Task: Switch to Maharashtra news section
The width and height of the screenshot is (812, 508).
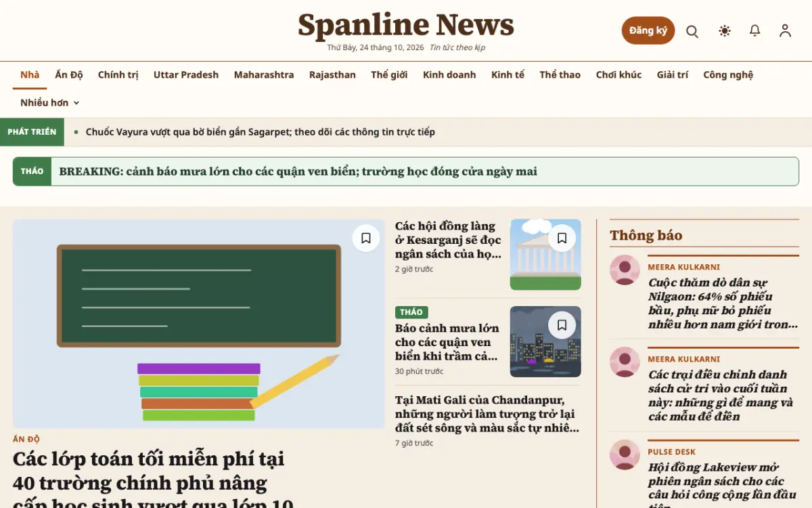Action: 264,75
